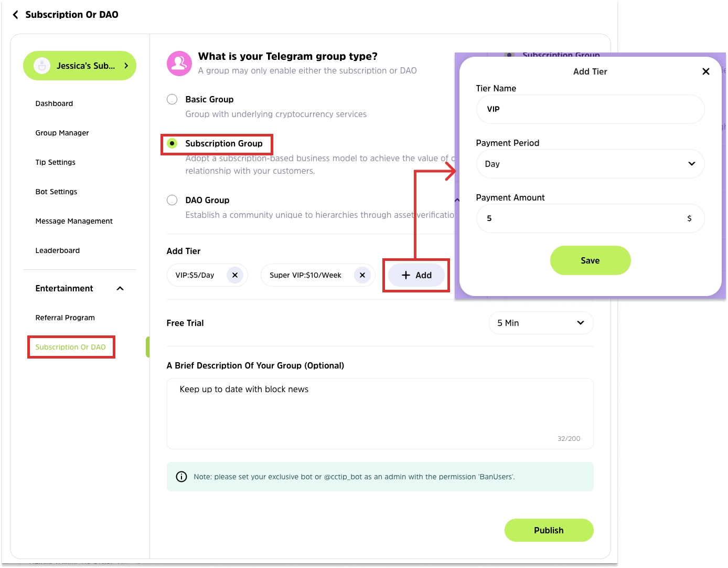Select the Basic Group radio button
The image size is (728, 568).
[172, 99]
